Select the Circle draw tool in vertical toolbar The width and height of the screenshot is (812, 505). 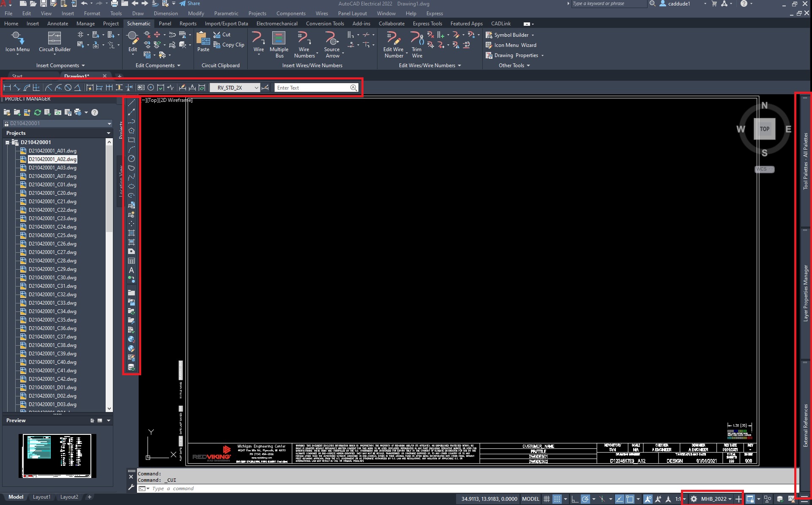131,158
